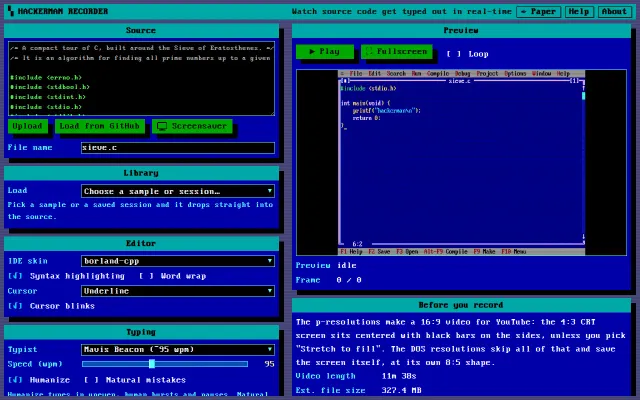Open preview in Fullscreen

(397, 51)
